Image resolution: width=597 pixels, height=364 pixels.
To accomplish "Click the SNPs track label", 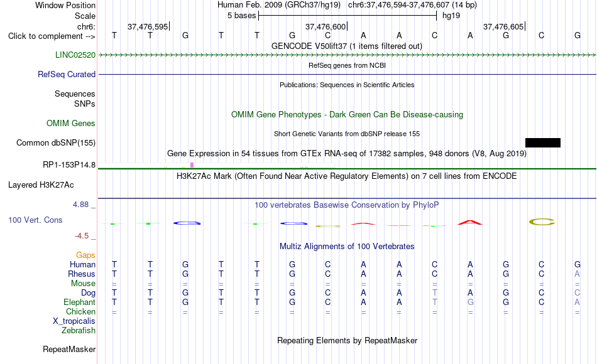I will coord(85,104).
